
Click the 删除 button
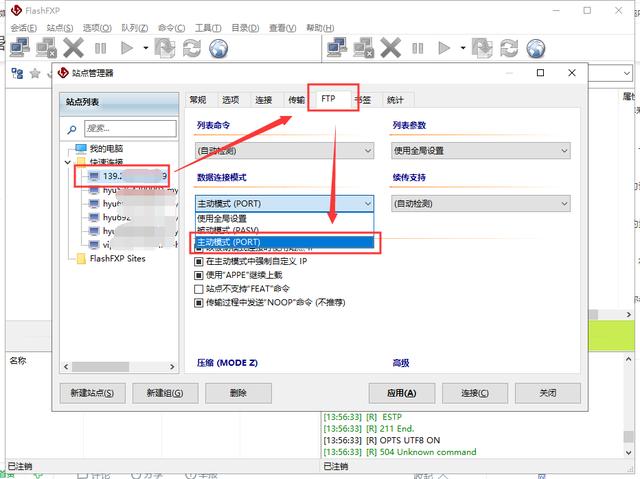[x=238, y=393]
